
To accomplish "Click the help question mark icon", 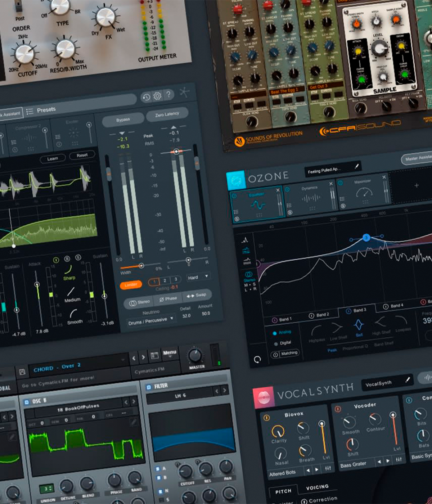I will (168, 94).
